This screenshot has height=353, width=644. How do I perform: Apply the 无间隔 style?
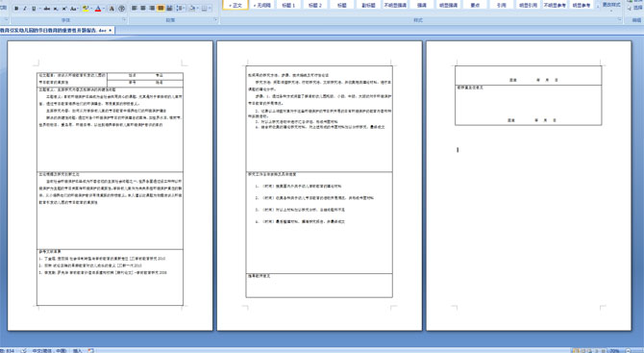(262, 5)
